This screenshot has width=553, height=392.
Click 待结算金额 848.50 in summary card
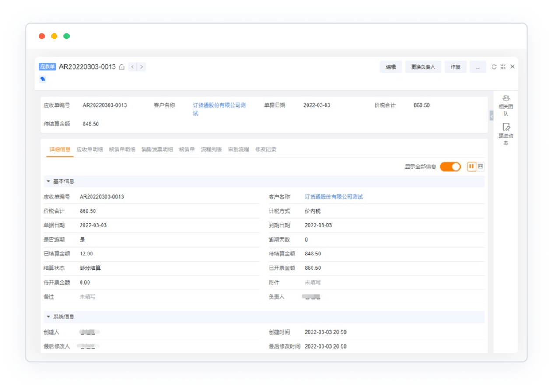pyautogui.click(x=91, y=124)
